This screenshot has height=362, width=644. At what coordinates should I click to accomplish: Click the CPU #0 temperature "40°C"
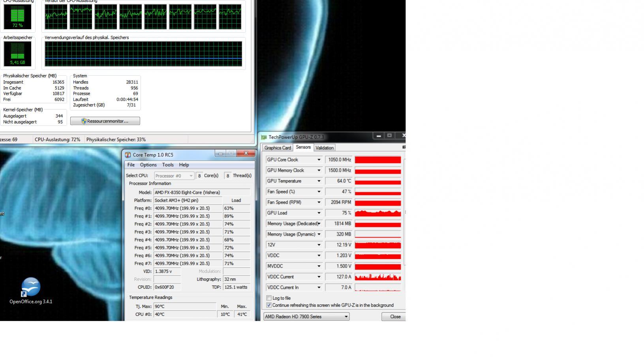coord(185,314)
